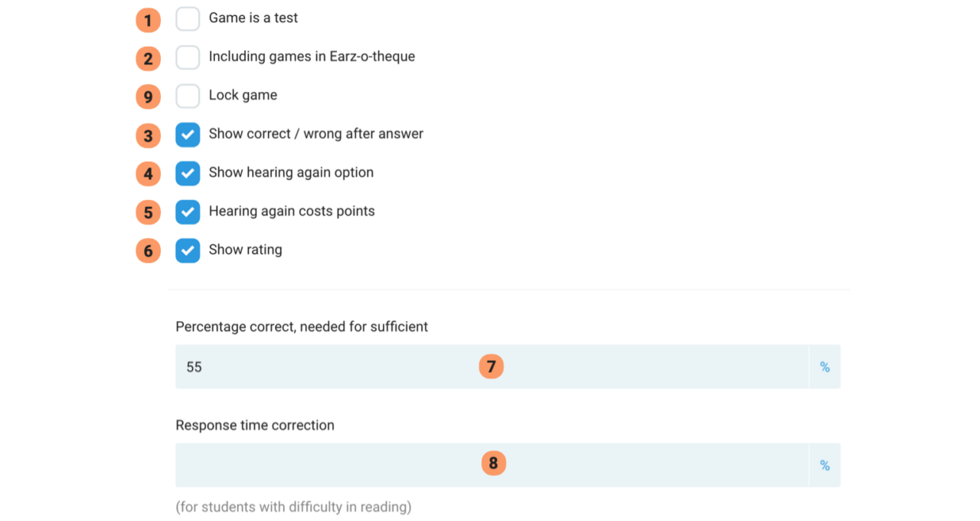Enable the 'Lock game' checkbox
This screenshot has width=980, height=521.
[188, 95]
